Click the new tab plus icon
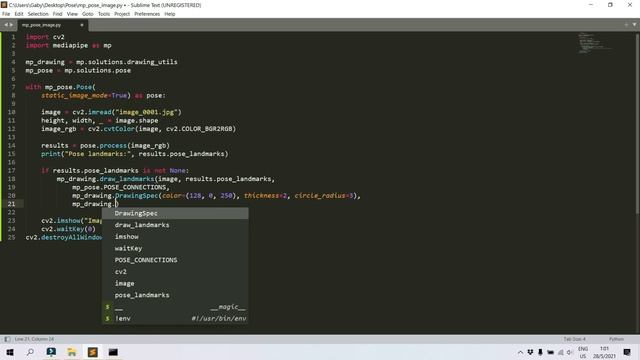Viewport: 640px width, 360px height. pyautogui.click(x=626, y=25)
